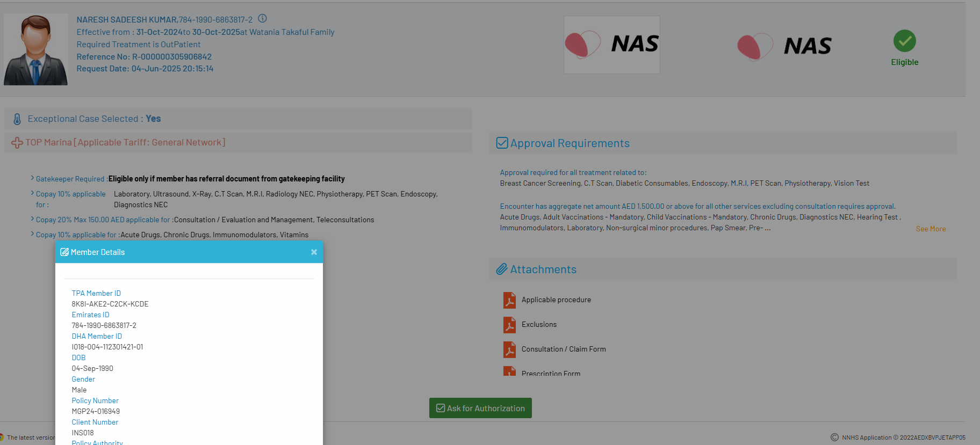Expand Copay 10% applicable for Acute Drugs
Screen dimensions: 980x445
[x=75, y=235]
